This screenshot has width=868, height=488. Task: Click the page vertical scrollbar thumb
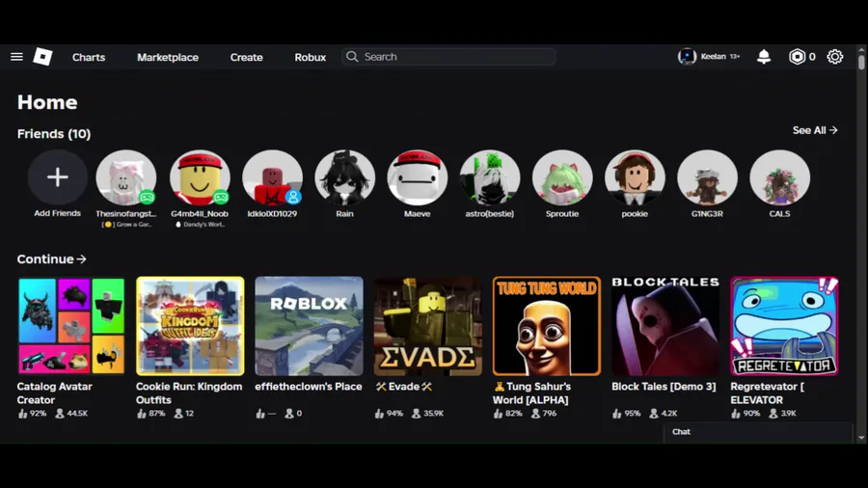point(861,62)
